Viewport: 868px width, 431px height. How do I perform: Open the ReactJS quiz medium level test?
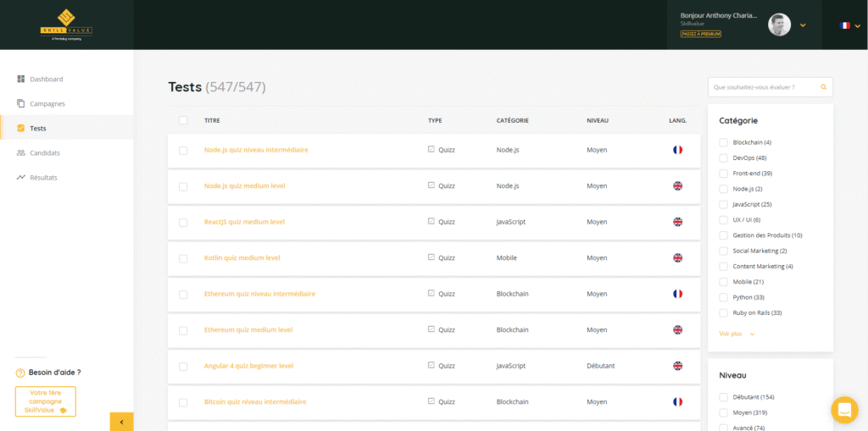(244, 222)
